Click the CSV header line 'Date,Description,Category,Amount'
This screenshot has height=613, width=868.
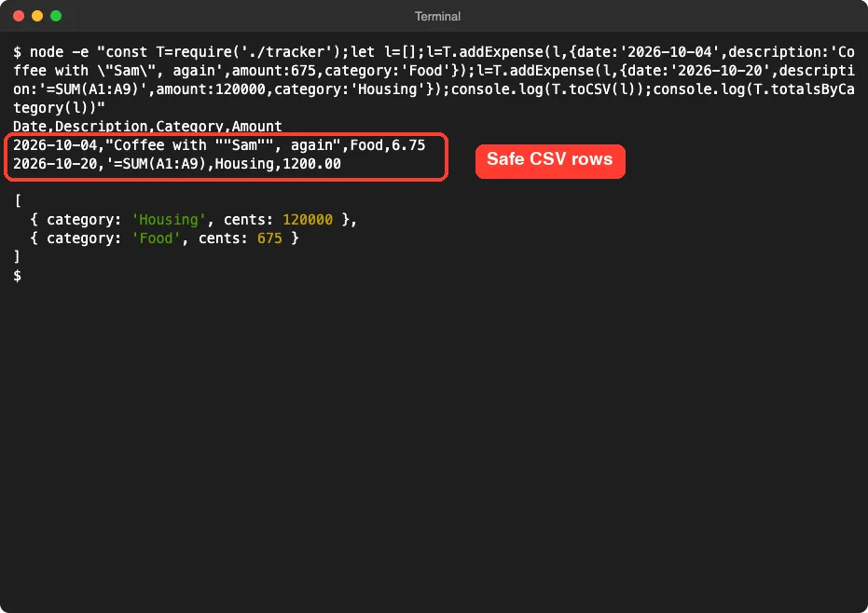(148, 126)
